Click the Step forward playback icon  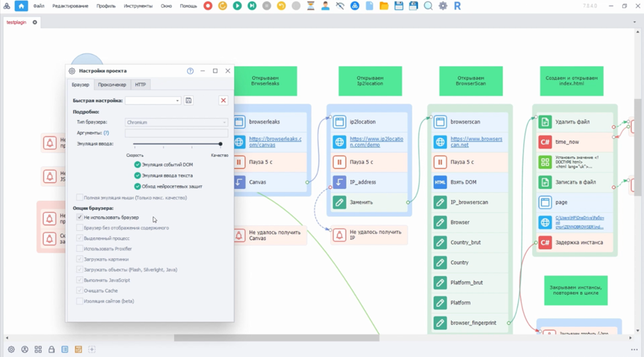coord(252,6)
